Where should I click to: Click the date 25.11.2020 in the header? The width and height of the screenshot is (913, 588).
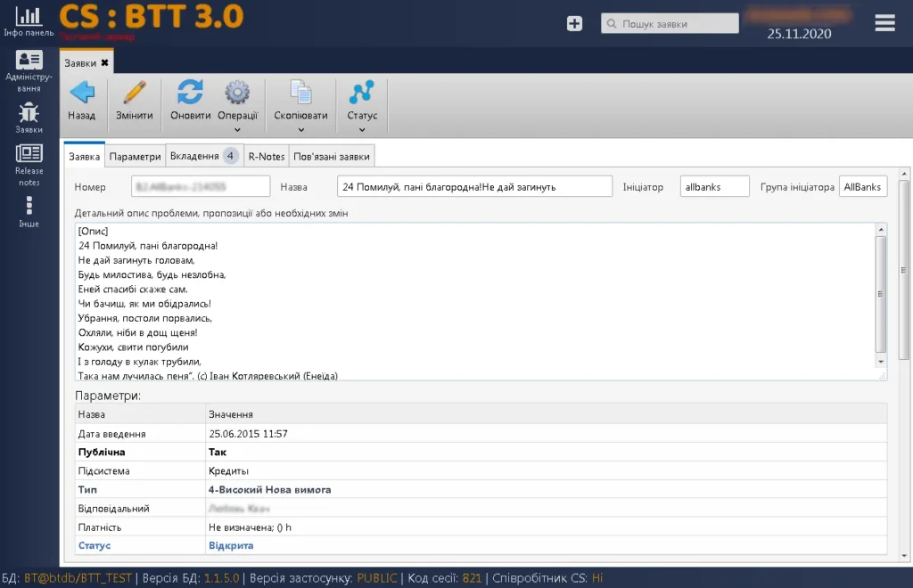(799, 34)
